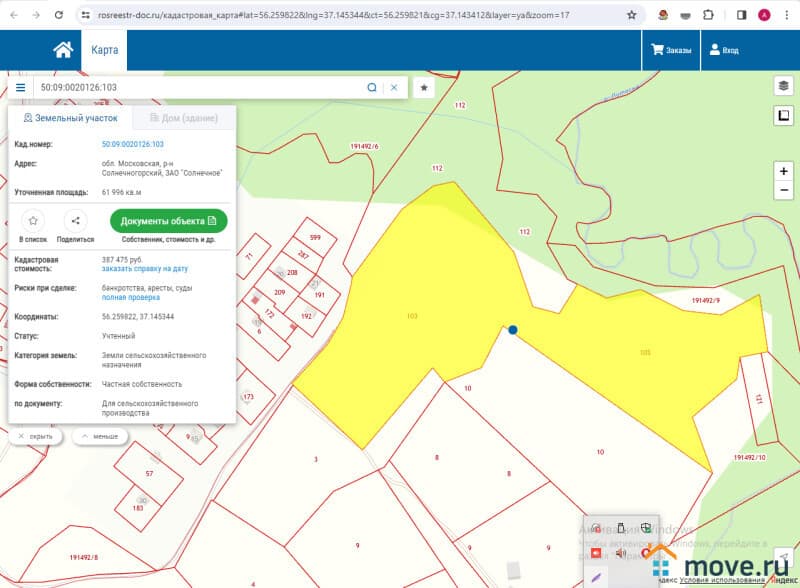Hide the info panel via скрыть
This screenshot has height=588, width=800.
coord(36,437)
